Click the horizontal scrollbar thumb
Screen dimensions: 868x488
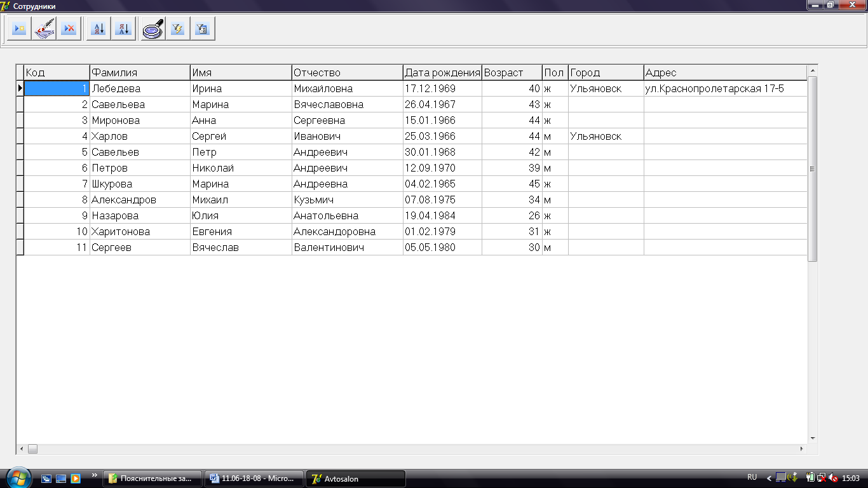[x=32, y=449]
